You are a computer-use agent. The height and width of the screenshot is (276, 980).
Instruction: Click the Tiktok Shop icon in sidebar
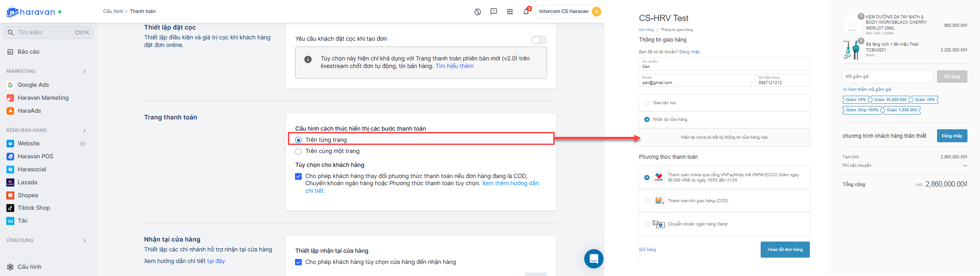pyautogui.click(x=10, y=208)
